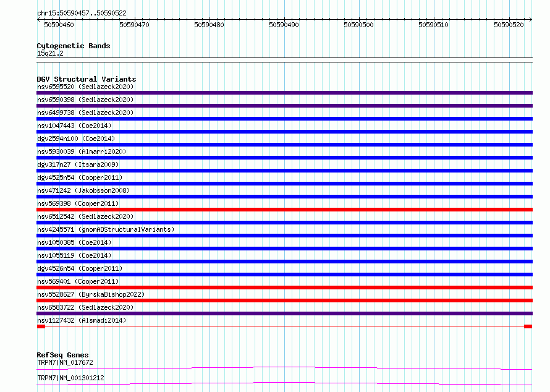Open the nsv4245571 gnomADStructuralVariants label
Viewport: 550px width, 392px height.
coord(106,229)
